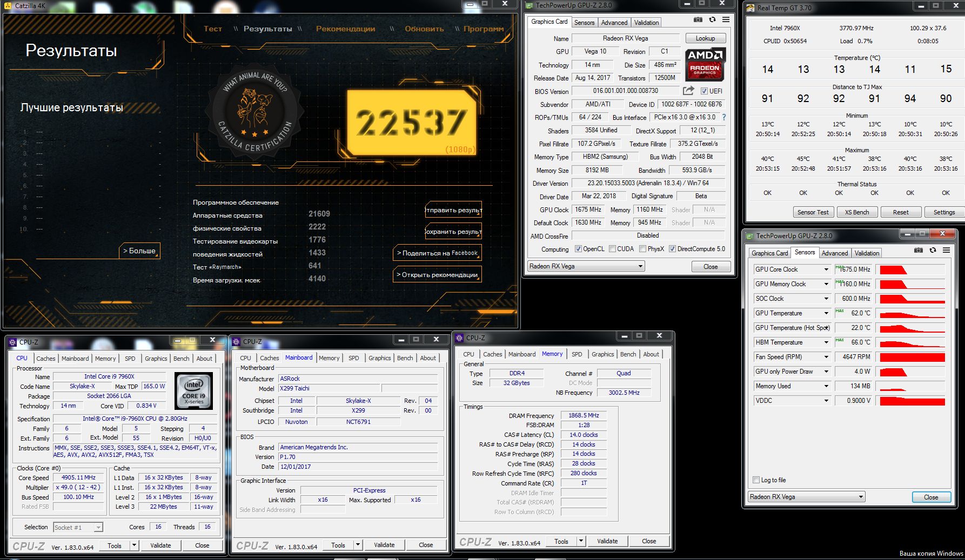Expand the VDDC sensor dropdown

tap(826, 401)
